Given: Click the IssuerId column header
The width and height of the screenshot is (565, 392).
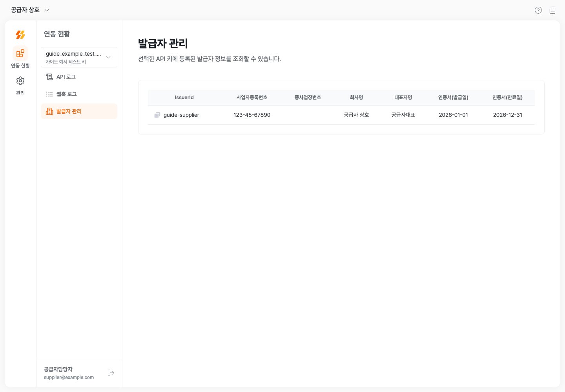Looking at the screenshot, I should [x=184, y=98].
